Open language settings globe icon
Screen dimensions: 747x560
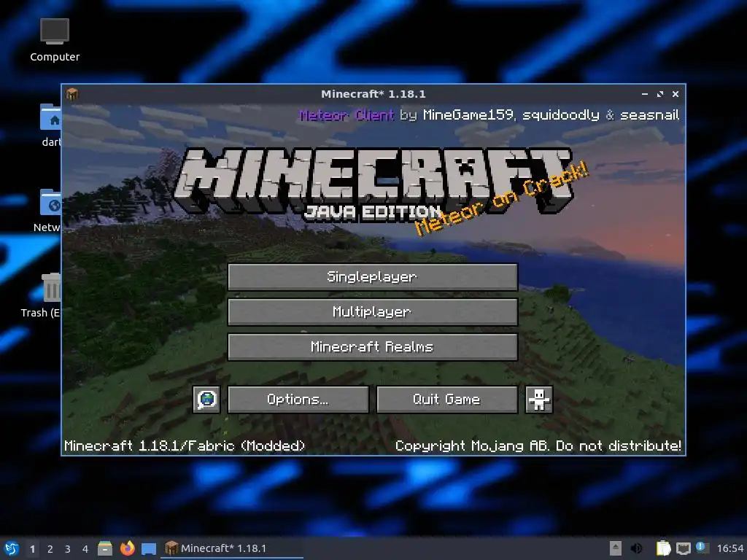click(206, 399)
